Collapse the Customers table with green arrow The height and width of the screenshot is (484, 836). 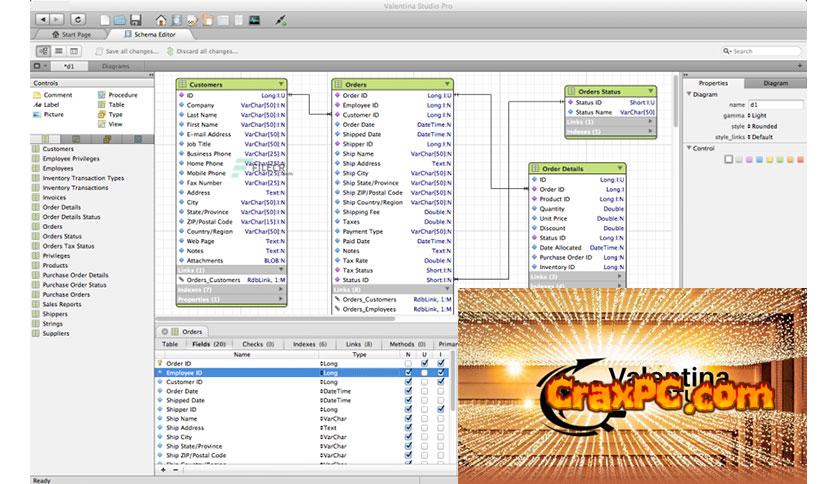tap(282, 85)
